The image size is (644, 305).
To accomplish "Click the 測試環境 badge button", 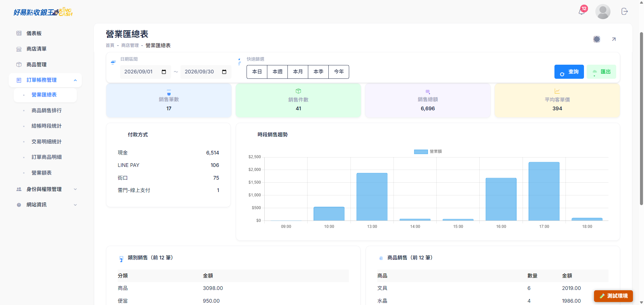I will point(613,296).
